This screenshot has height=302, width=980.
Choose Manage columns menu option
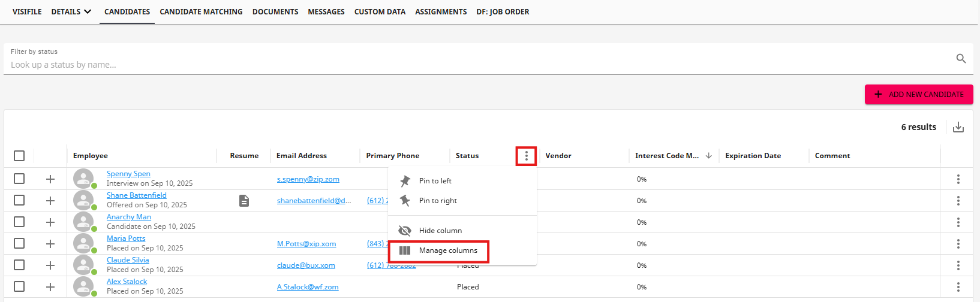pyautogui.click(x=447, y=250)
